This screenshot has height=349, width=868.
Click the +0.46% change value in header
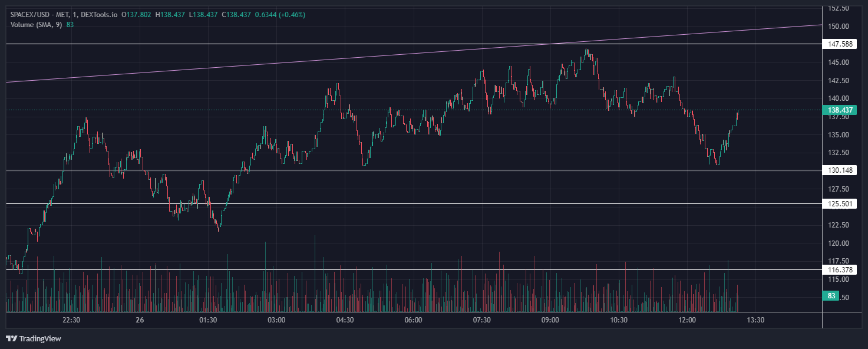tap(293, 14)
